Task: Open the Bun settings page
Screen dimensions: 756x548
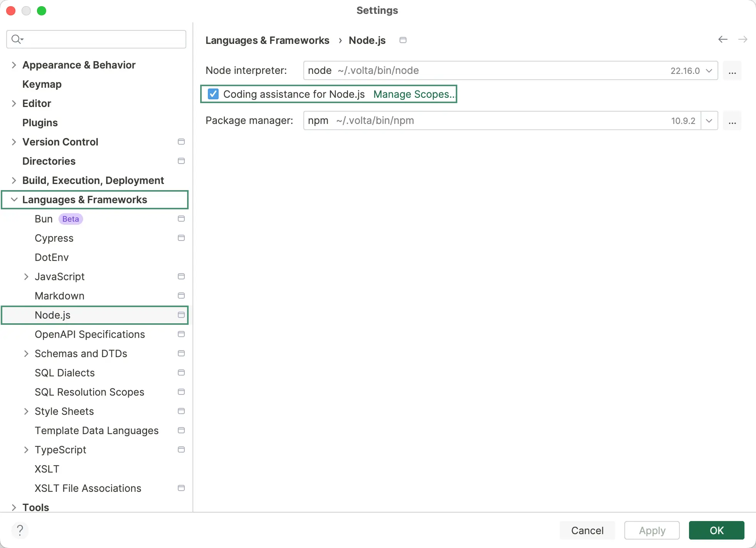Action: pyautogui.click(x=43, y=219)
